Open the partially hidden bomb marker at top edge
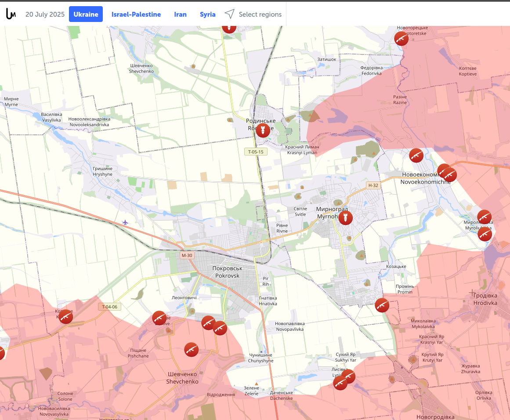 tap(229, 29)
